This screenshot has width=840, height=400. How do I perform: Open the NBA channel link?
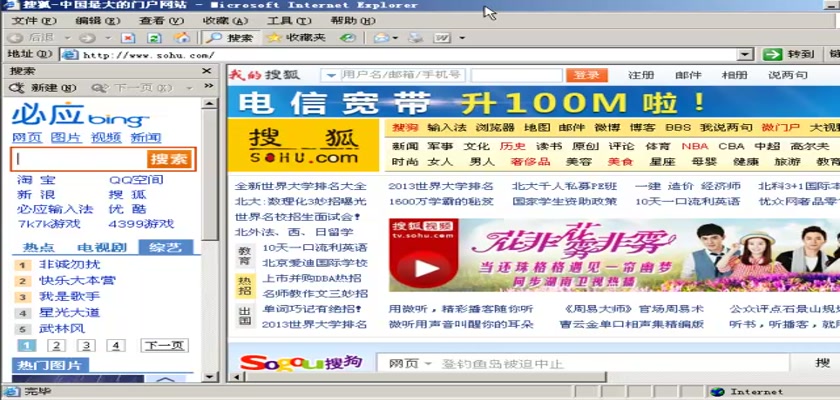tap(695, 146)
